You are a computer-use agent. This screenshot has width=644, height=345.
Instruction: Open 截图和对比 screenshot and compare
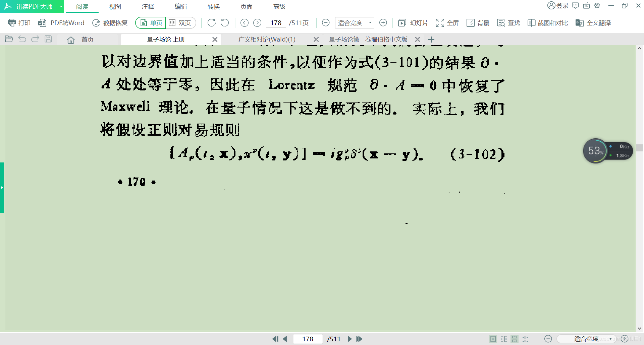click(x=548, y=23)
